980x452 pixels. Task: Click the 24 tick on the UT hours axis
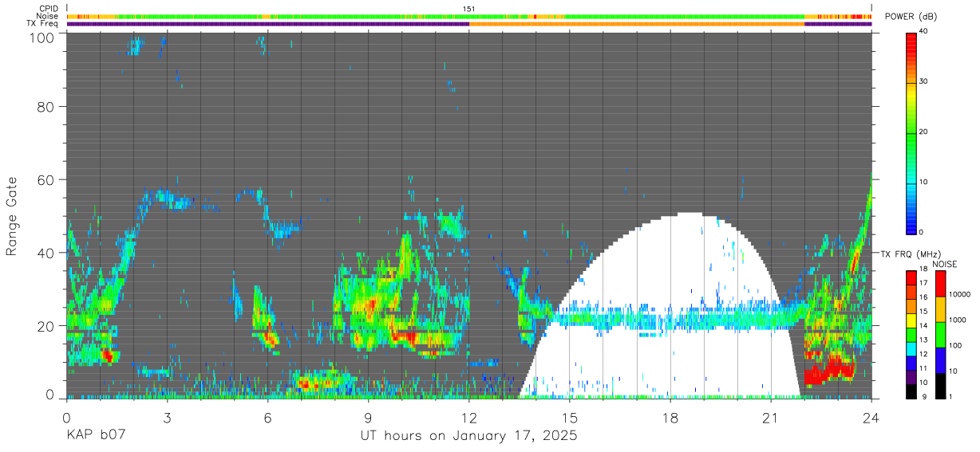pyautogui.click(x=871, y=418)
